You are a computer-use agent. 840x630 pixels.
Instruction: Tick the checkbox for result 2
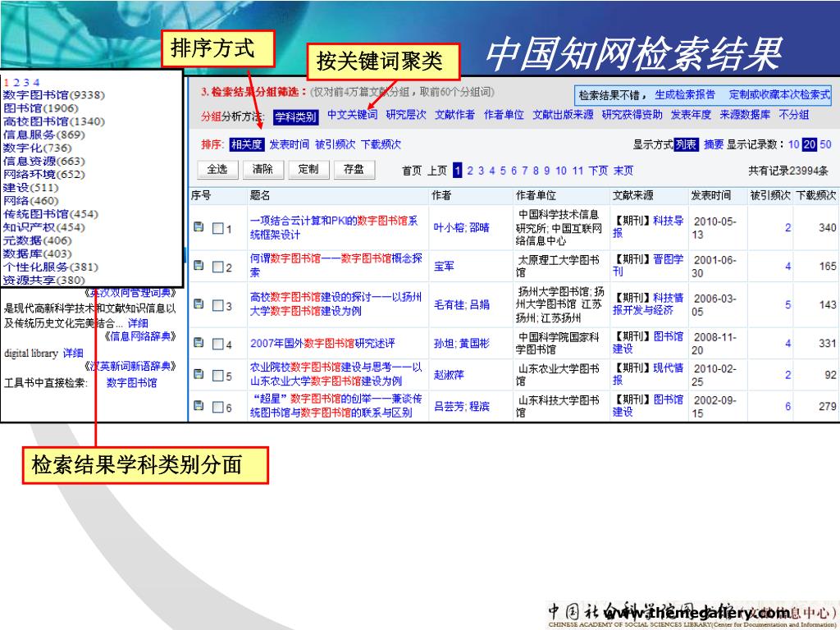[x=218, y=267]
